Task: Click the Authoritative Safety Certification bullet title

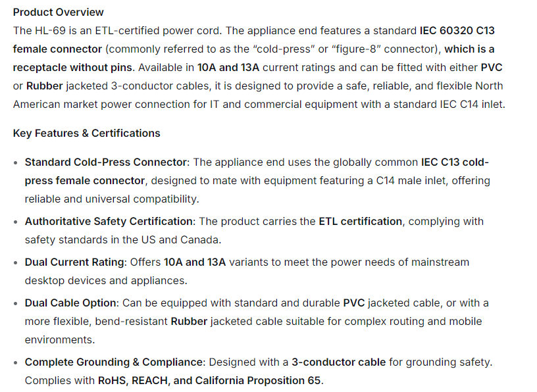Action: click(109, 221)
